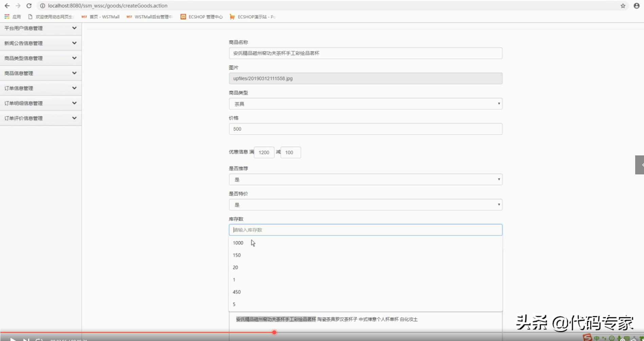Click the 减 amount field with 100
Viewport: 644px width, 341px height.
point(291,152)
